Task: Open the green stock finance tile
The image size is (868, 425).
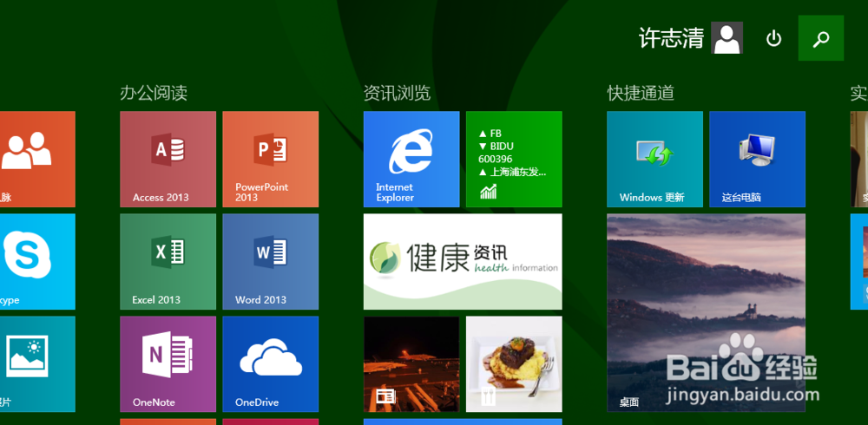Action: point(514,159)
